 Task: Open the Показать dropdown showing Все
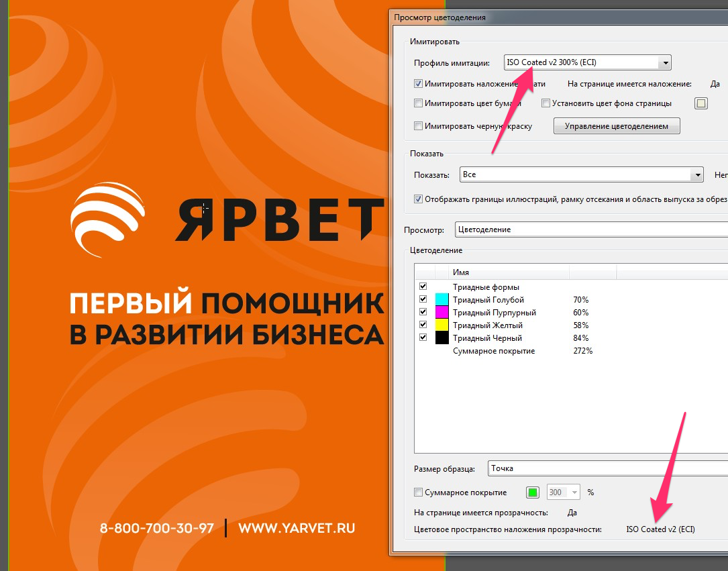pos(581,174)
